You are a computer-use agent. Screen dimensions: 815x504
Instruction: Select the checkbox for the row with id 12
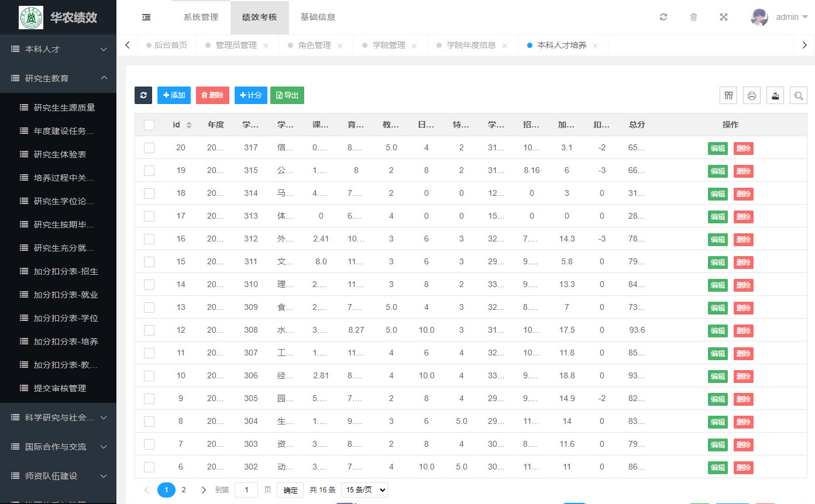(149, 330)
